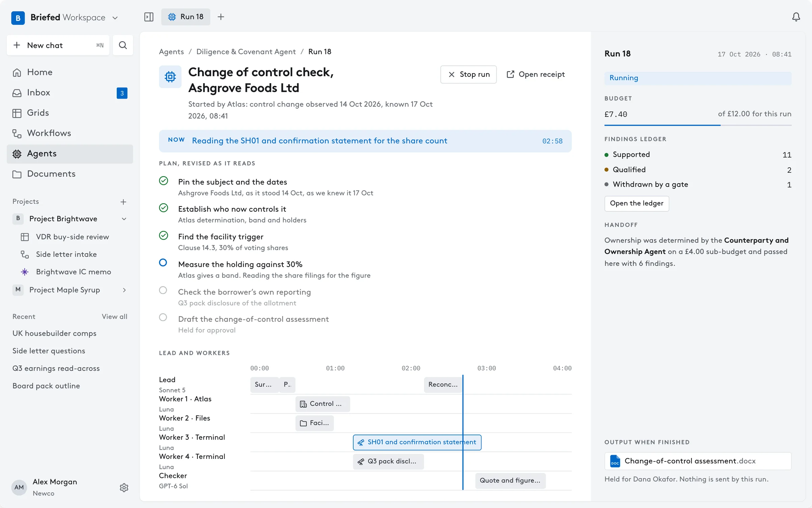Click the Briefed workspace logo
The height and width of the screenshot is (508, 812).
18,18
